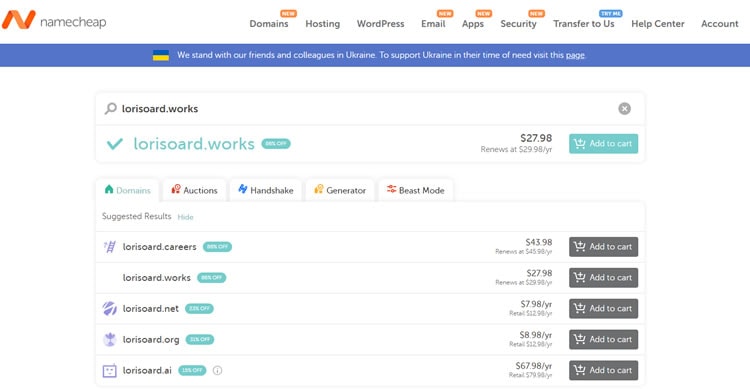The width and height of the screenshot is (750, 389).
Task: Click the $7.98/yr price
Action: [536, 304]
